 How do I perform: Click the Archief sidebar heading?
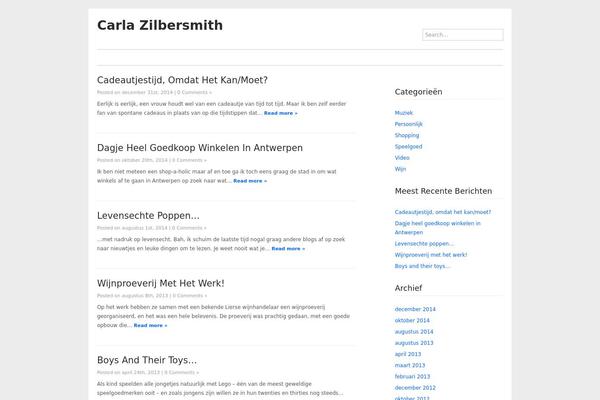click(x=408, y=288)
